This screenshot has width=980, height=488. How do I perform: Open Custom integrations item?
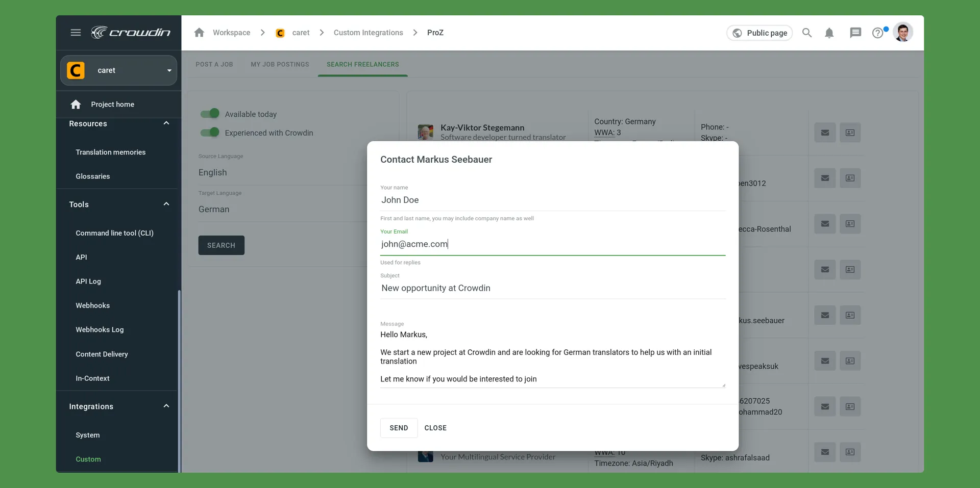[88, 459]
